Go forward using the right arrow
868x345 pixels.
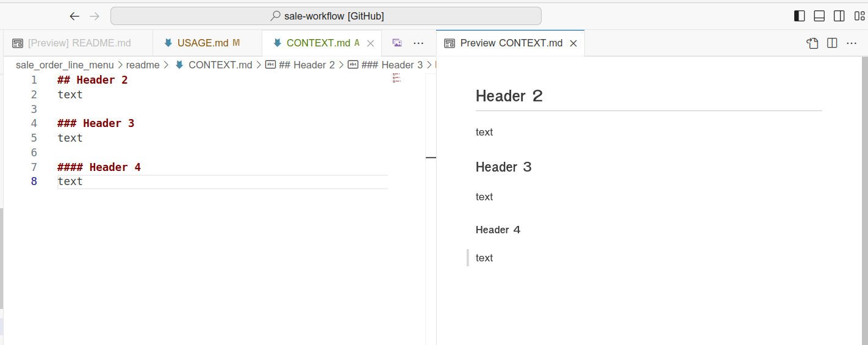click(95, 16)
